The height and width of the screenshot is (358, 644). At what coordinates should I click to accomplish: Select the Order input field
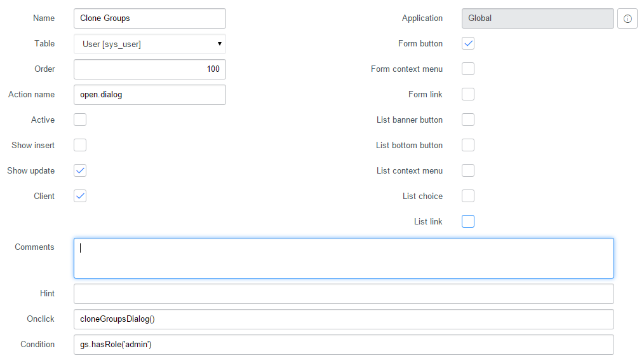click(150, 69)
